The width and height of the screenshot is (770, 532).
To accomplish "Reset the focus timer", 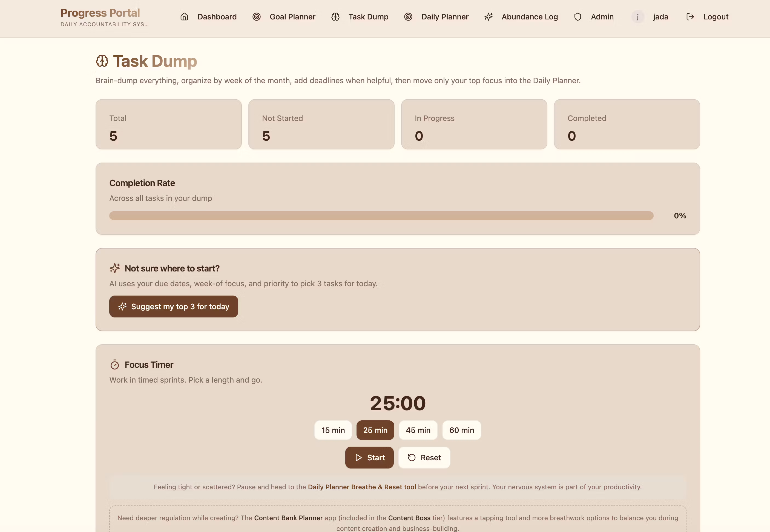I will [424, 457].
